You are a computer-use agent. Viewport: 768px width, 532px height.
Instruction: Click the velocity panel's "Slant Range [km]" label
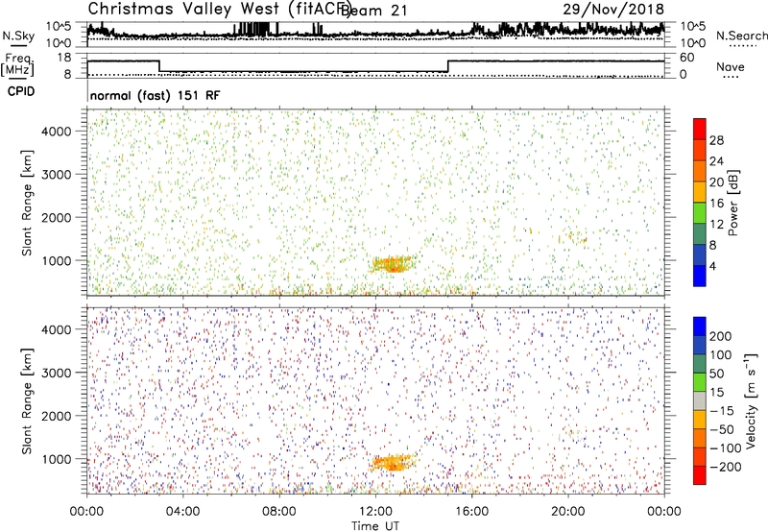click(27, 400)
